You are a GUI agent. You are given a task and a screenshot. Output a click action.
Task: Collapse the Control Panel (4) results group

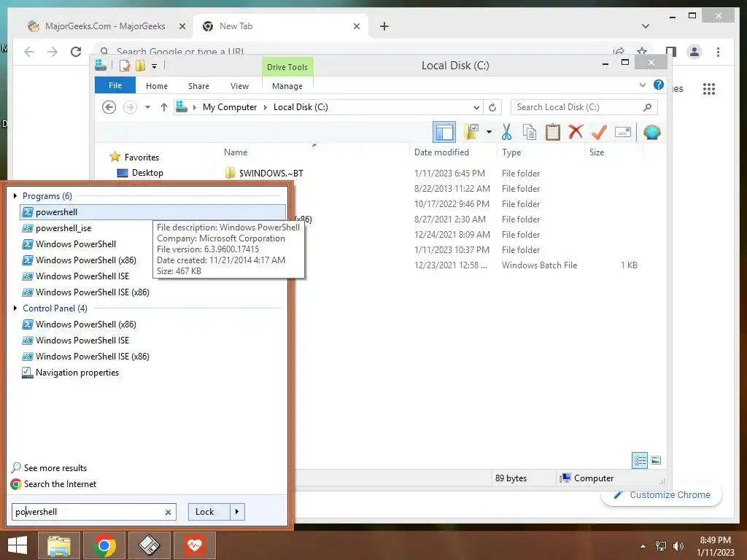[x=15, y=308]
